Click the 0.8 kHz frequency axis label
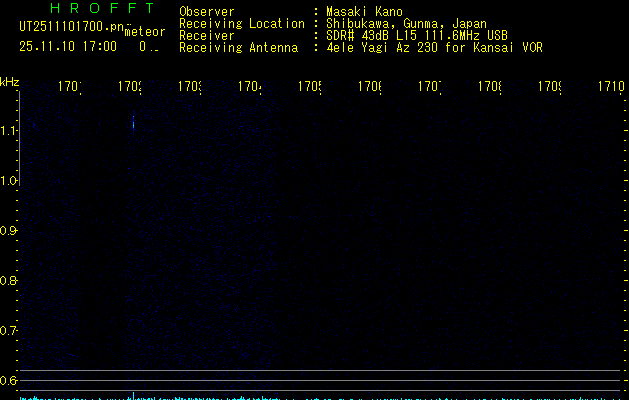The height and width of the screenshot is (400, 629). (8, 280)
